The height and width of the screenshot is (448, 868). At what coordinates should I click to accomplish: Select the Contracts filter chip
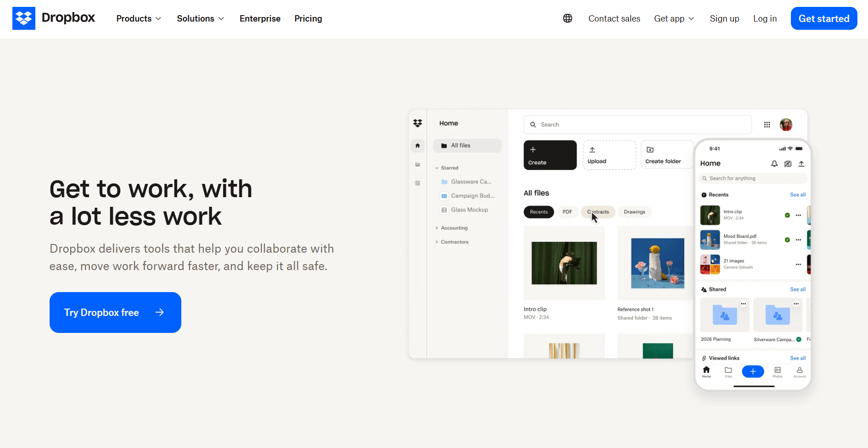(598, 212)
